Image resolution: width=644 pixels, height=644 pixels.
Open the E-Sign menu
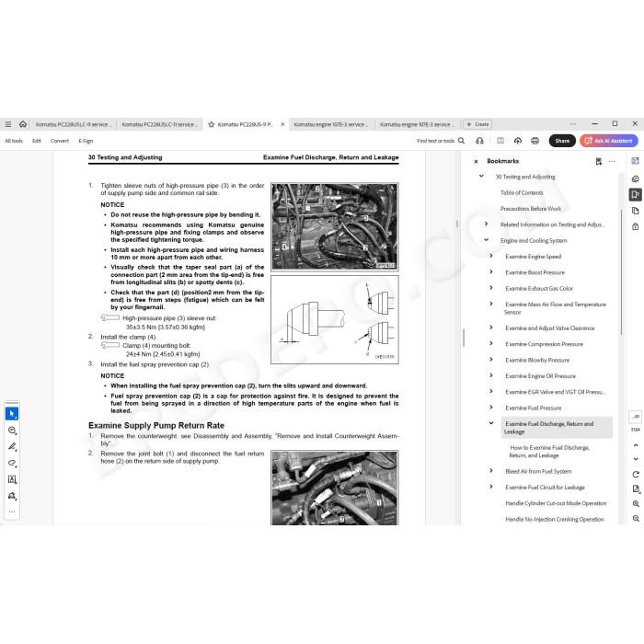point(86,141)
